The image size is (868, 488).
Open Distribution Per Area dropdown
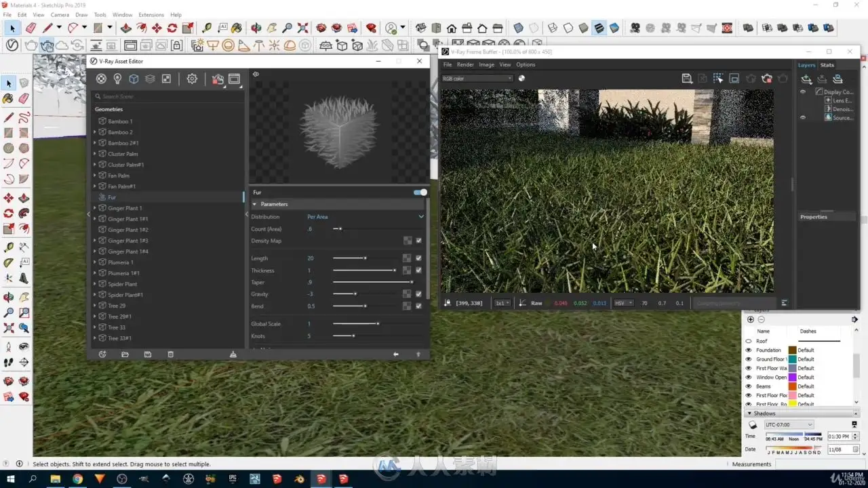(366, 217)
